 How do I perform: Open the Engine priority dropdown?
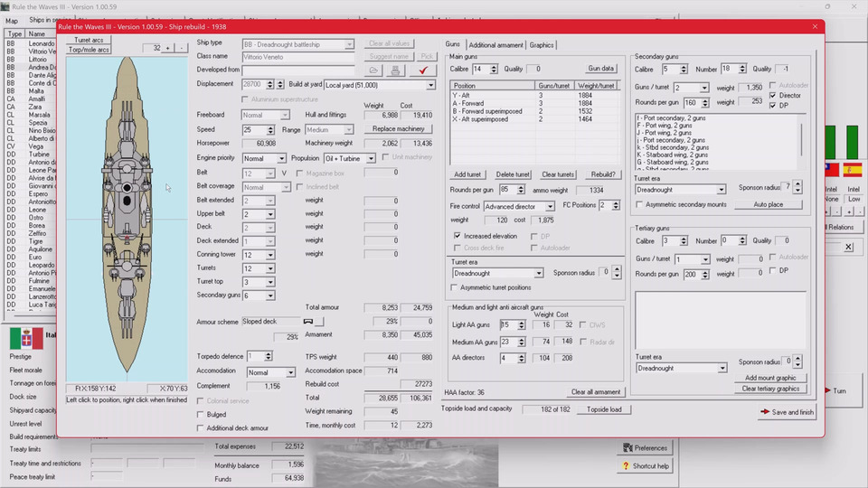pyautogui.click(x=281, y=159)
